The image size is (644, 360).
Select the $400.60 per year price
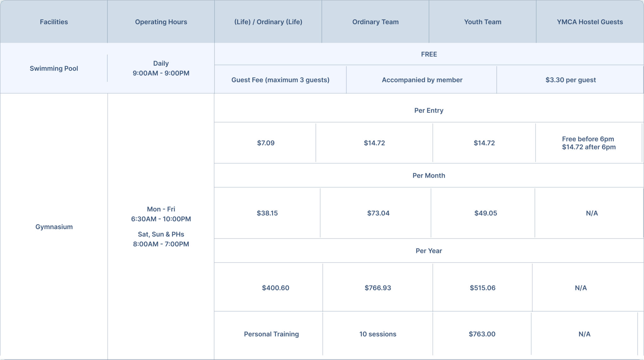[x=275, y=288]
